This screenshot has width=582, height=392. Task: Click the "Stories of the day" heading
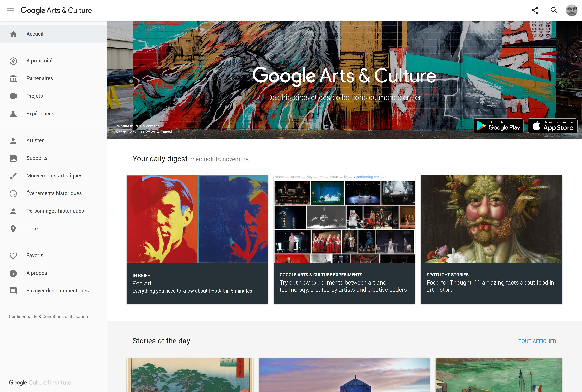(161, 341)
